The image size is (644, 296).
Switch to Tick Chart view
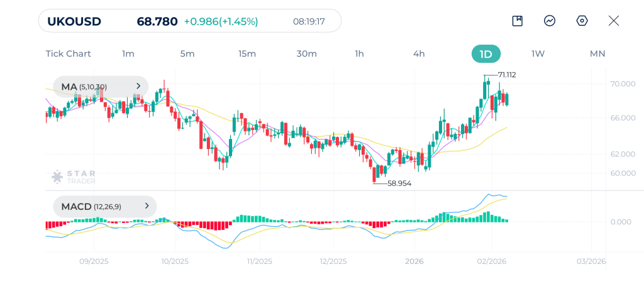(x=68, y=54)
